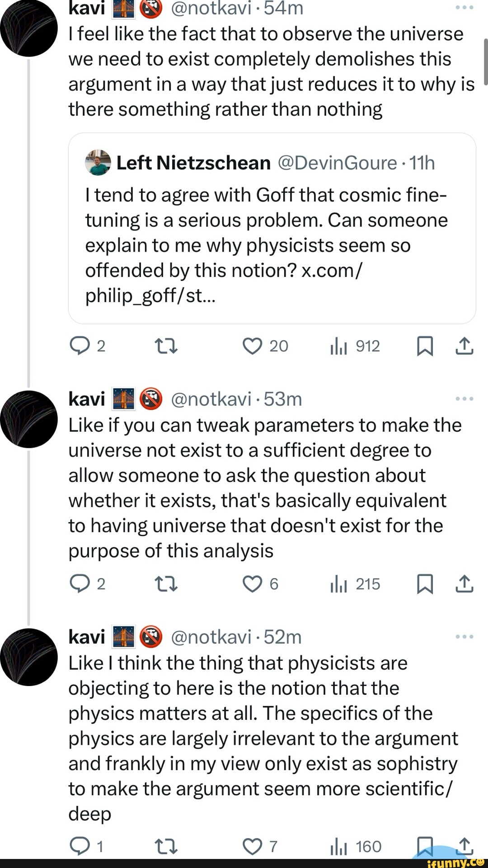Open the @DevinGoure handle in quote
Viewport: 488px width, 868px height.
(x=337, y=163)
